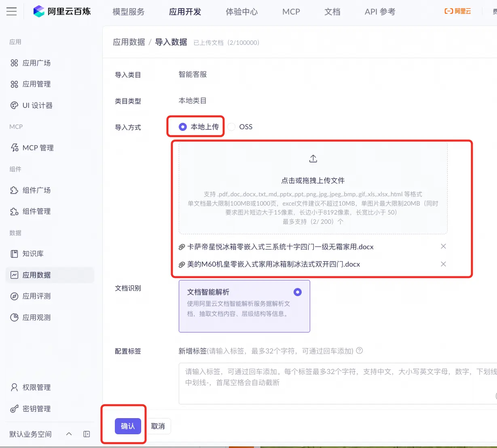This screenshot has height=448, width=497.
Task: Click the 应用数据 breadcrumb link
Action: coord(129,42)
